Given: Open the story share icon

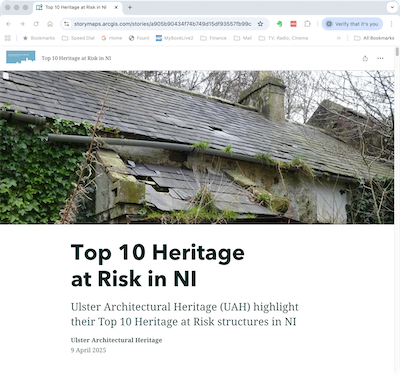Looking at the screenshot, I should [365, 58].
